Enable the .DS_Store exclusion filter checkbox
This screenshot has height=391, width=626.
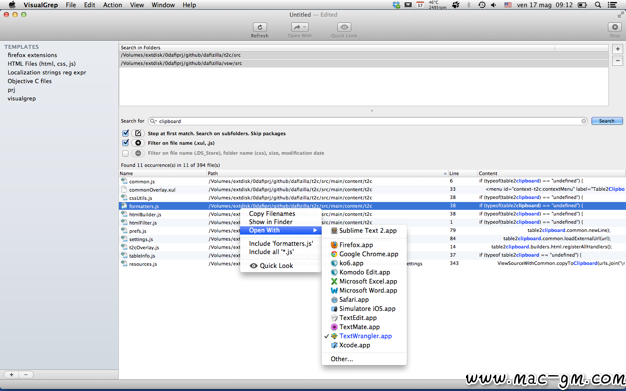pos(125,153)
